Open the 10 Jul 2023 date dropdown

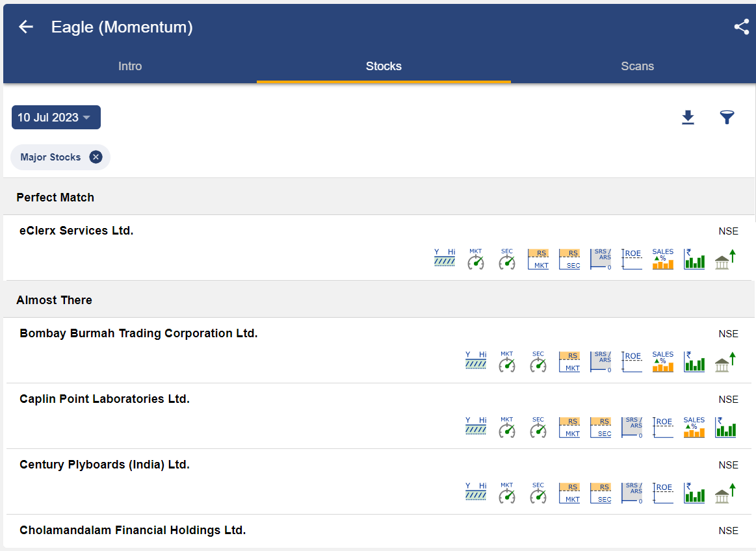(56, 117)
